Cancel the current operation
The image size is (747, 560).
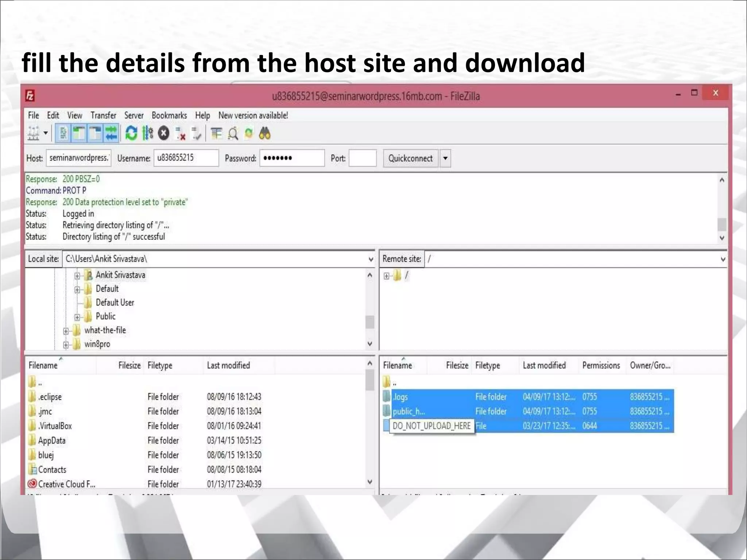pos(164,133)
